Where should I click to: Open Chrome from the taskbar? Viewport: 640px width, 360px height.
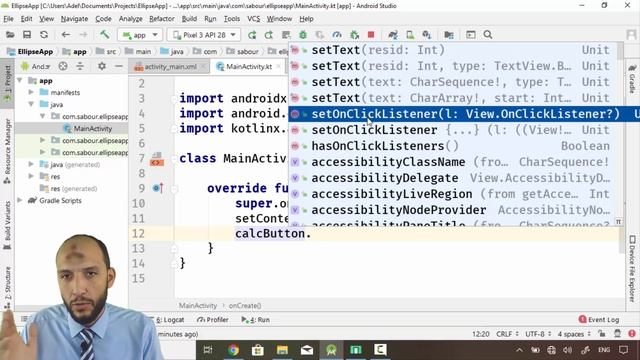pos(233,350)
